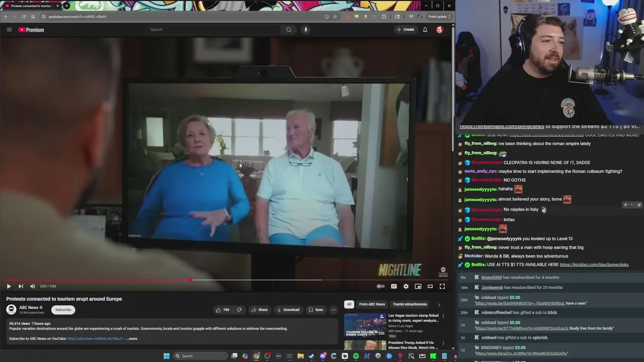Open the browser three-dot menu
The width and height of the screenshot is (644, 362).
point(449,17)
